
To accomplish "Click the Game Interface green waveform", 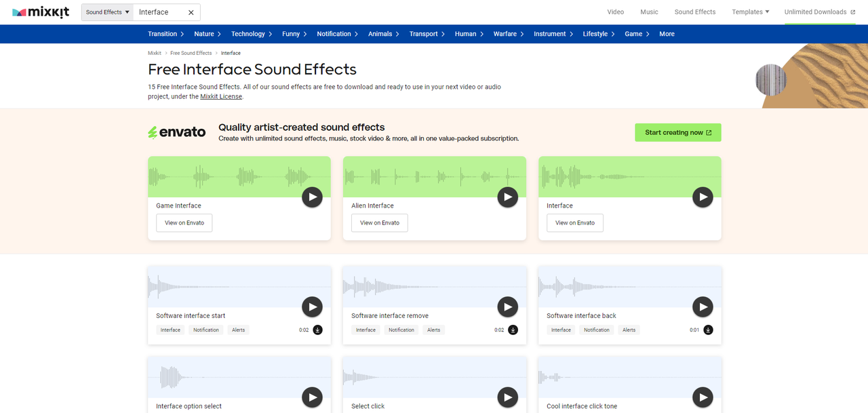I will tap(239, 177).
